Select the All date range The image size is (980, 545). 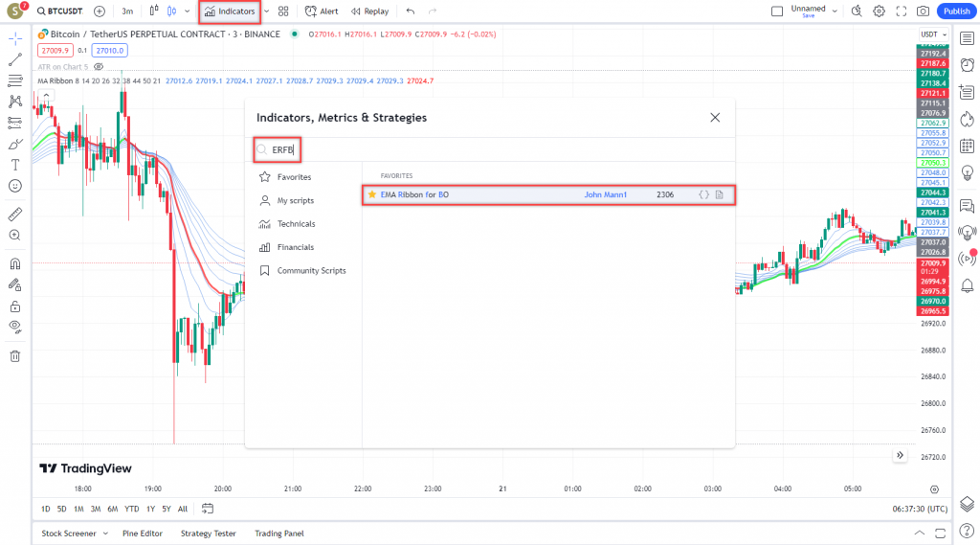(183, 509)
